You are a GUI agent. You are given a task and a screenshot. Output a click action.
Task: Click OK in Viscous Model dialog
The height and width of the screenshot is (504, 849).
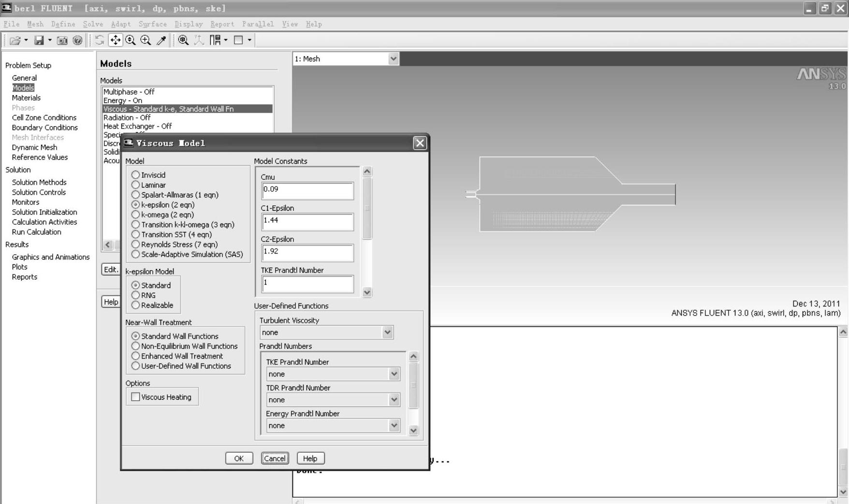[x=239, y=459]
